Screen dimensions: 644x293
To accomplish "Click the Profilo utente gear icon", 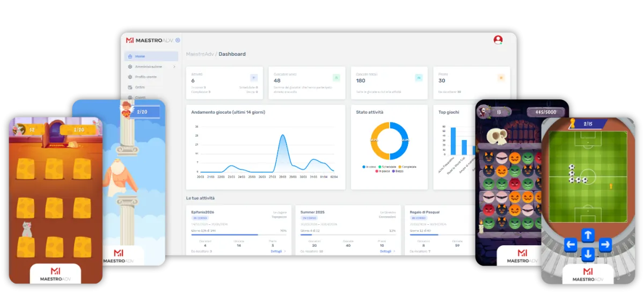I will click(129, 77).
